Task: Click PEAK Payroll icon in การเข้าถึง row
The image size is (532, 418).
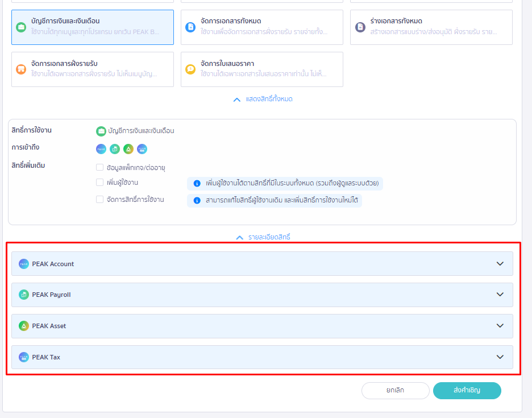Action: tap(115, 149)
